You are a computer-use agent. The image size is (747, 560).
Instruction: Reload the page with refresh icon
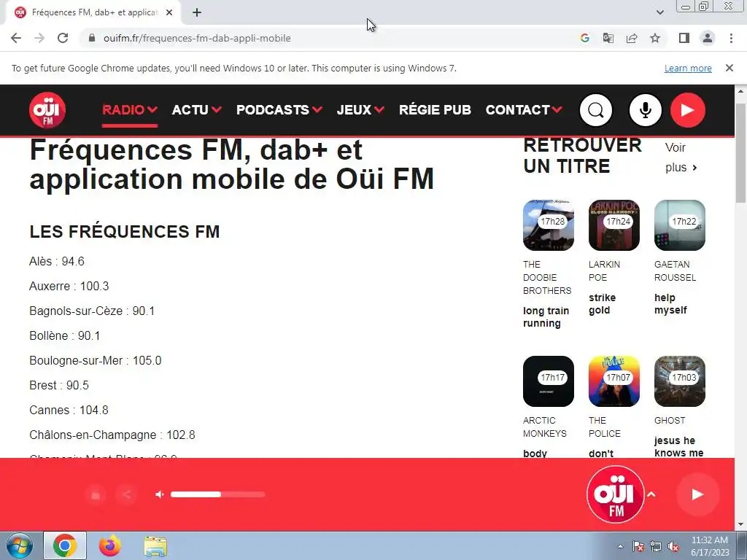coord(63,38)
